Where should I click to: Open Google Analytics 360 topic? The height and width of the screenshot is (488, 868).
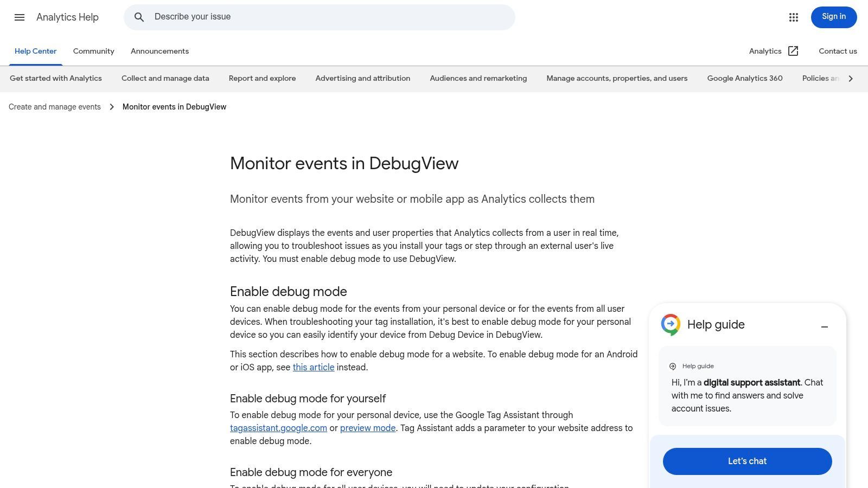click(x=745, y=78)
